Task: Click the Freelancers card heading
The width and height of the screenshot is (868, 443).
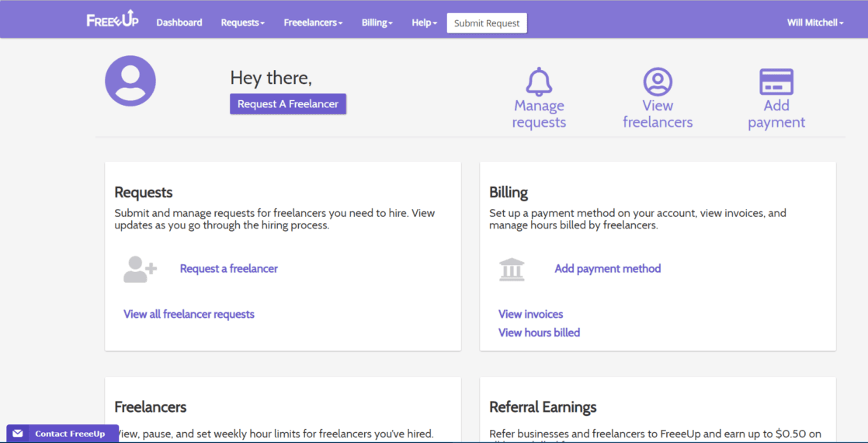Action: [151, 407]
